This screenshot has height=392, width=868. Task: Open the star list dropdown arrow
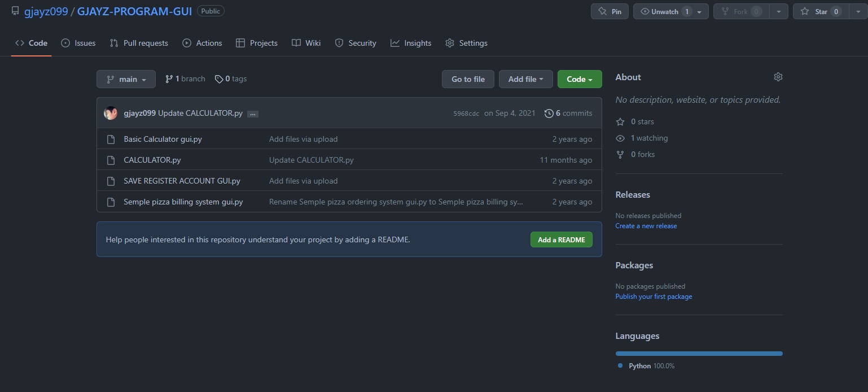[858, 11]
